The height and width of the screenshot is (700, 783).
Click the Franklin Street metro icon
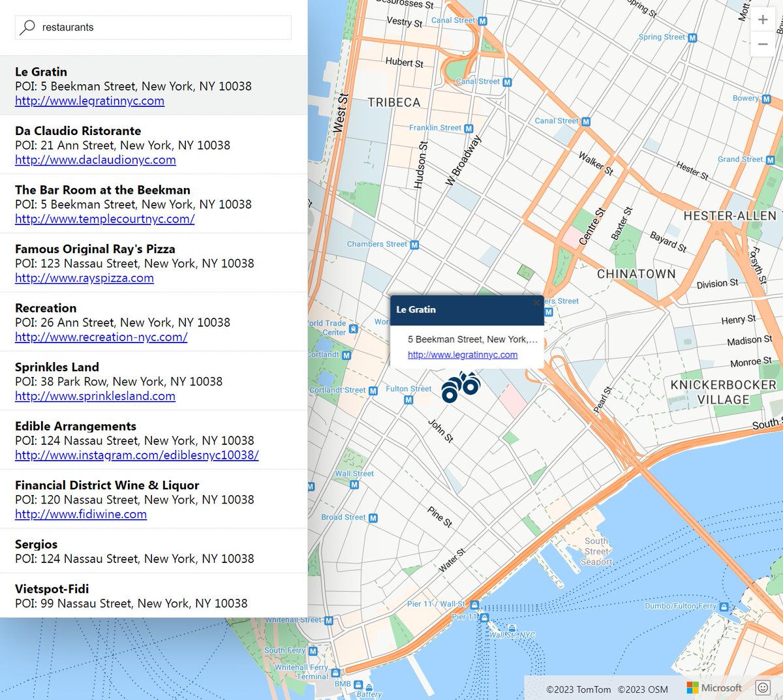[468, 129]
